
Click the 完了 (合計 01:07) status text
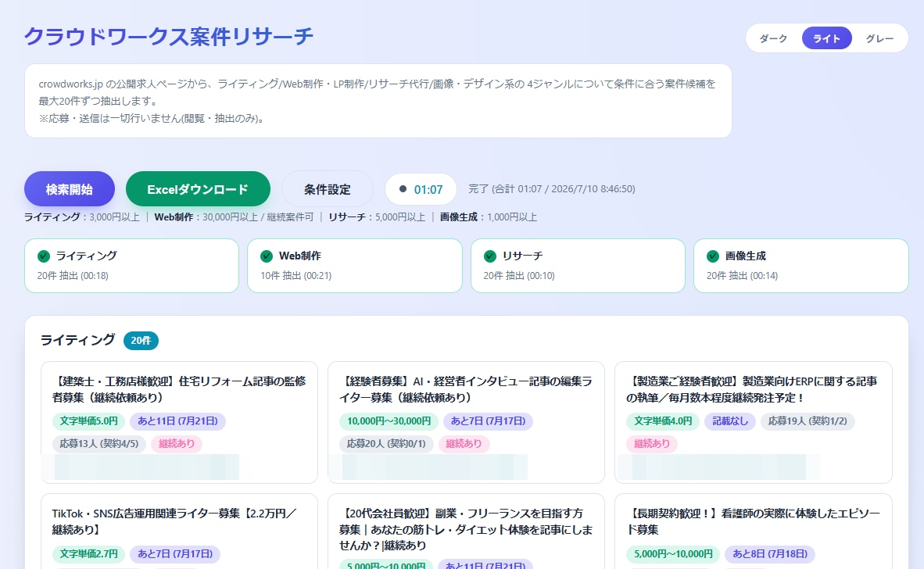coord(552,189)
